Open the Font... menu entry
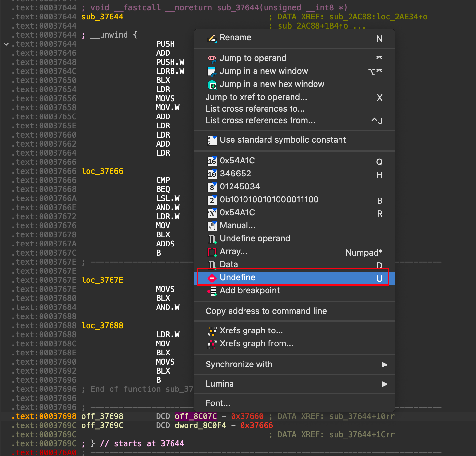Screen dimensions: 476x456 coord(218,403)
